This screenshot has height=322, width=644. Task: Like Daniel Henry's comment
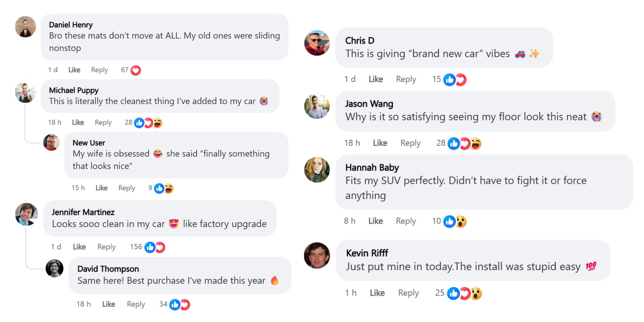pyautogui.click(x=74, y=70)
